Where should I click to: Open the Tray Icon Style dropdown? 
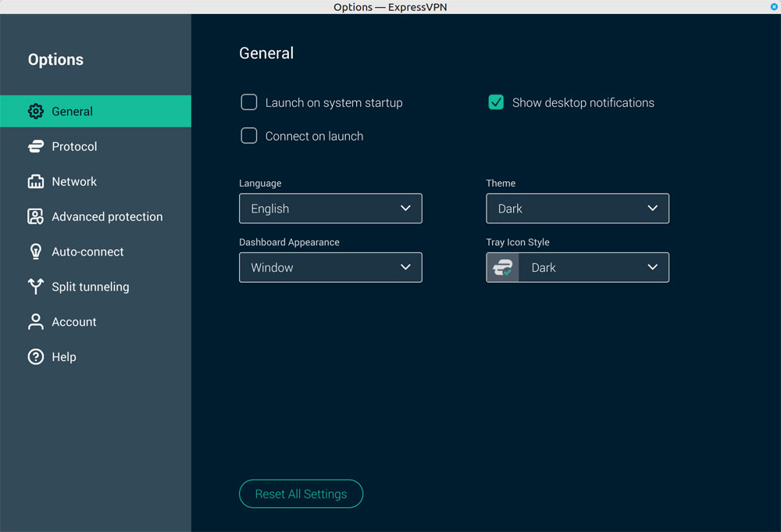click(578, 267)
